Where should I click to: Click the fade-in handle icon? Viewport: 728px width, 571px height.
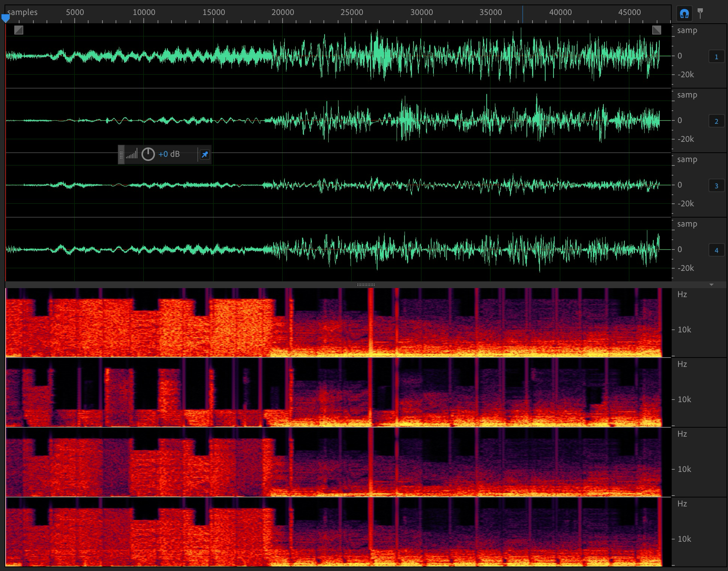coord(18,30)
